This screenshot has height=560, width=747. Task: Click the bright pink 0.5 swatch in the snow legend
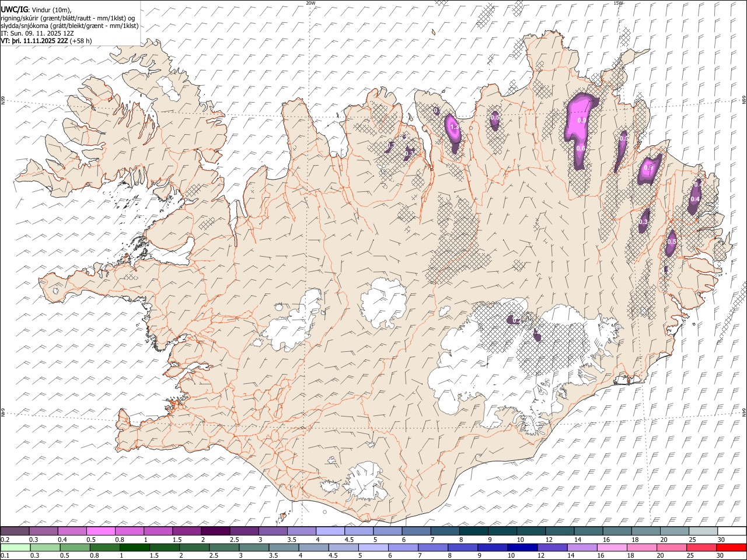coord(100,531)
